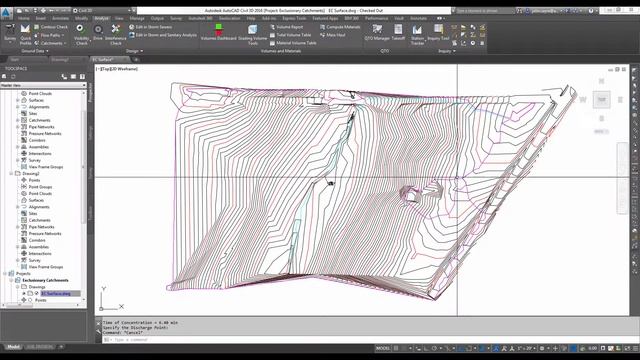Click Edit in Storm Sewers
The height and width of the screenshot is (360, 640).
tap(151, 27)
